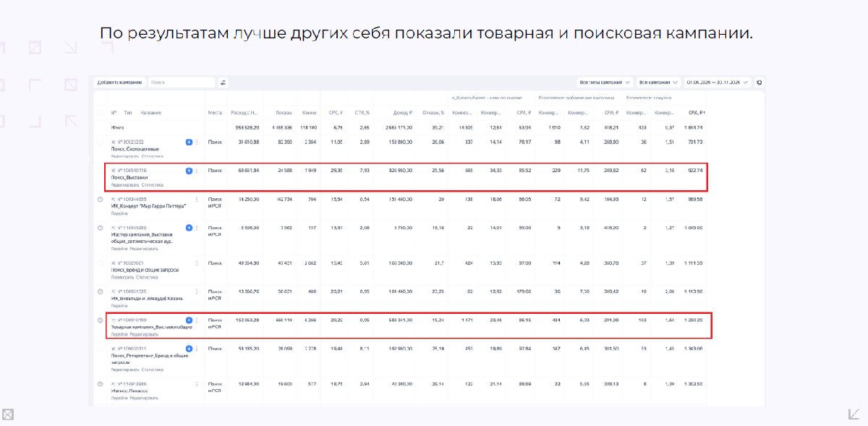This screenshot has height=426, width=868.
Task: Open the campaign ИК_Концерт "Мир Гарри Поттера"
Action: 148,206
